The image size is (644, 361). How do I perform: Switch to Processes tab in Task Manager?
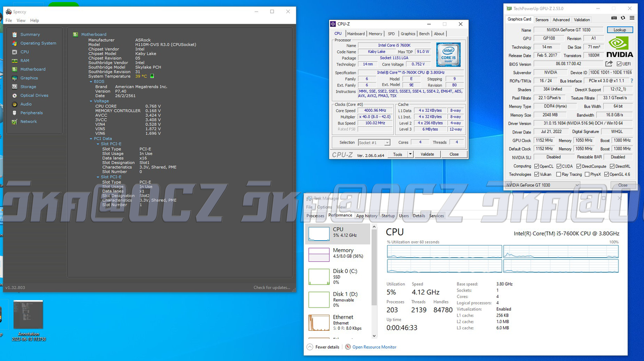(315, 216)
